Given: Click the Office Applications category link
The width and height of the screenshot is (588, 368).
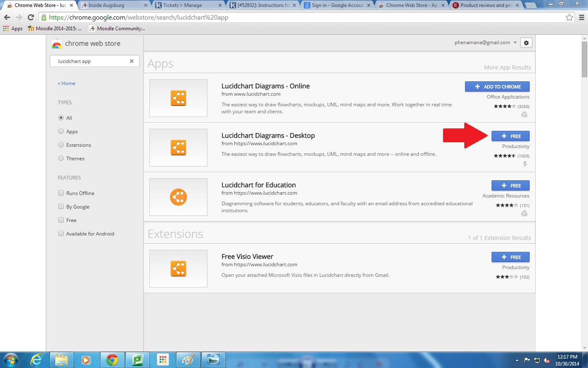Looking at the screenshot, I should click(508, 97).
